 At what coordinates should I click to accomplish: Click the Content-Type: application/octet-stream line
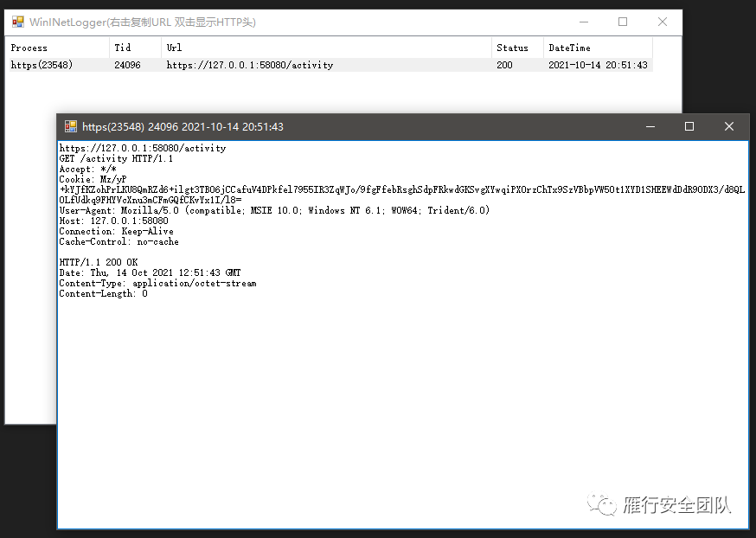click(157, 284)
